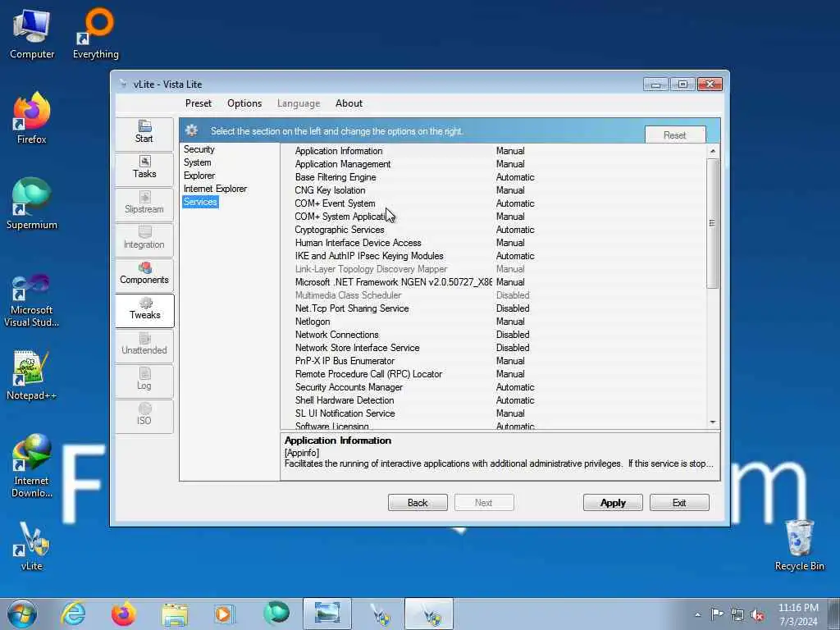Launch Supermium from the desktop
Viewport: 840px width, 630px height.
[32, 203]
